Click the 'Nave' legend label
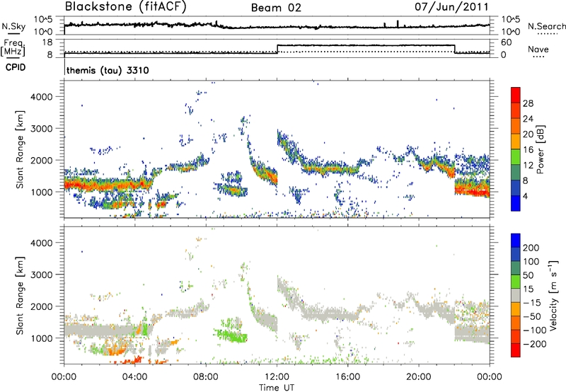This screenshot has height=392, width=566. [x=538, y=50]
